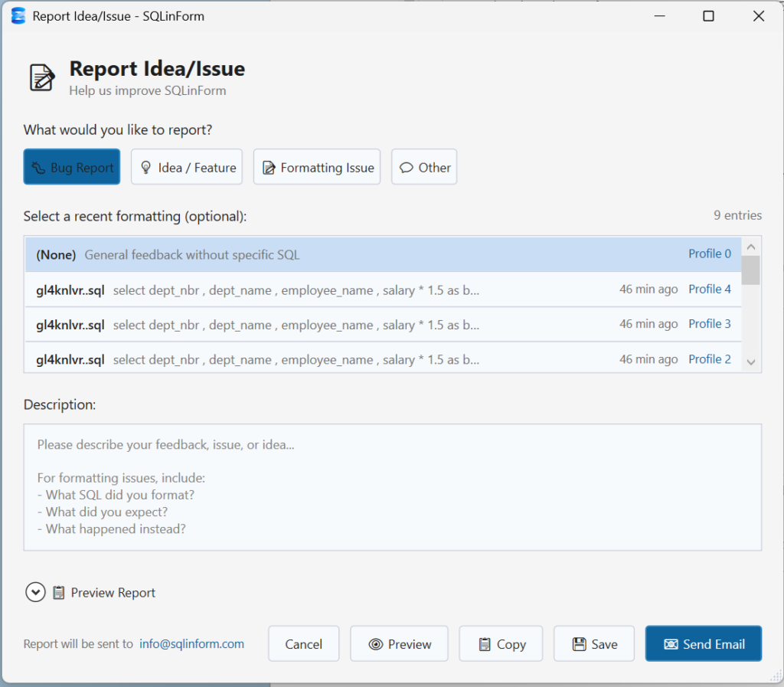Expand the Preview Report section chevron

point(35,593)
